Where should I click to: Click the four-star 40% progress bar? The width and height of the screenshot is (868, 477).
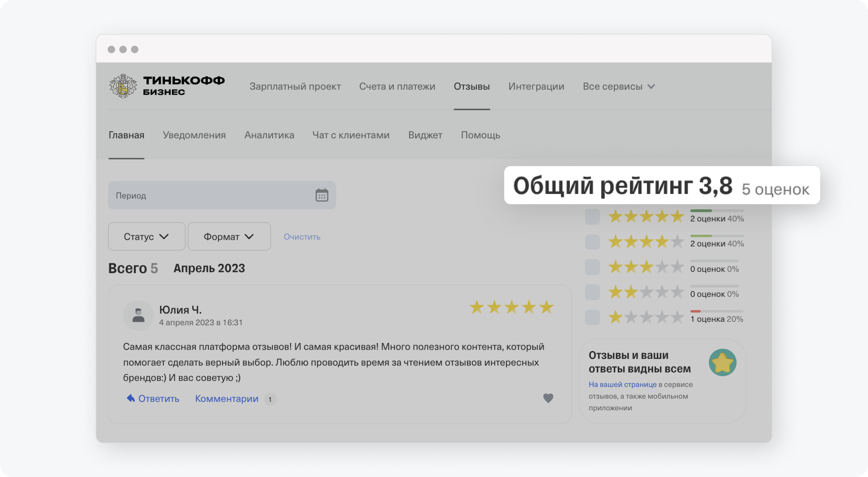click(x=717, y=236)
